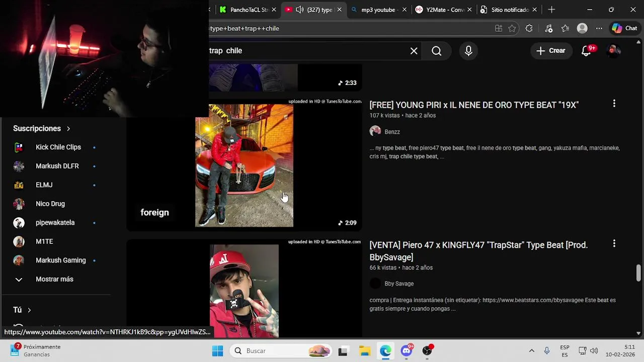Open the red car video thumbnail
Screen dimensions: 644x362
coord(244,165)
